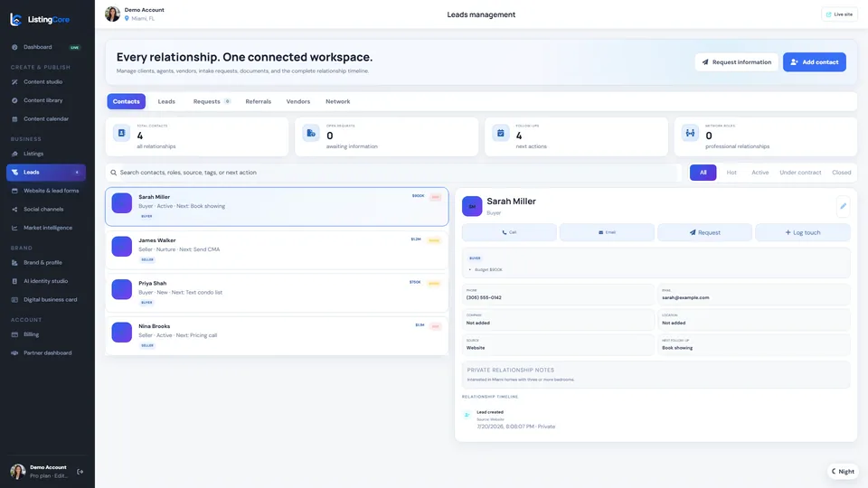Switch to the Requests tab
Screen dimensions: 868x488
click(212, 101)
